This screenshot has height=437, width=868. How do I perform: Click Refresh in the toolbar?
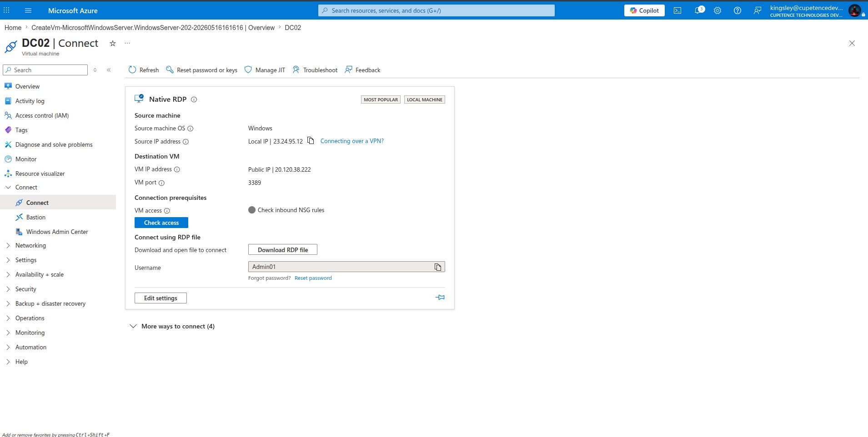click(x=144, y=70)
